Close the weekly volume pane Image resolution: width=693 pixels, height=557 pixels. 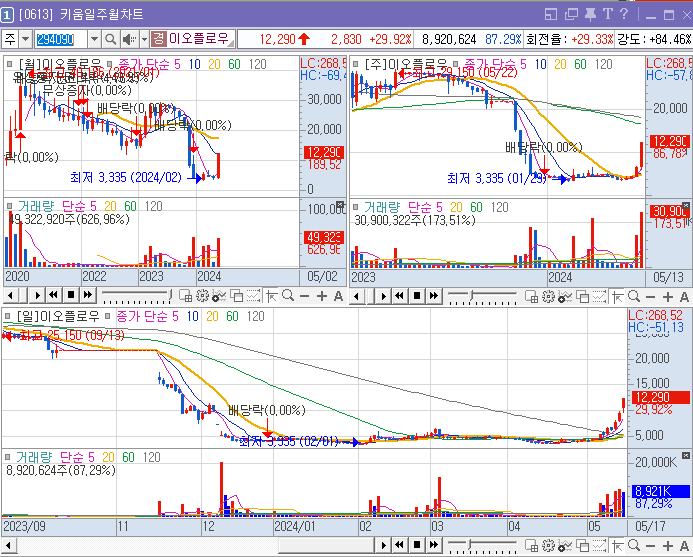685,206
